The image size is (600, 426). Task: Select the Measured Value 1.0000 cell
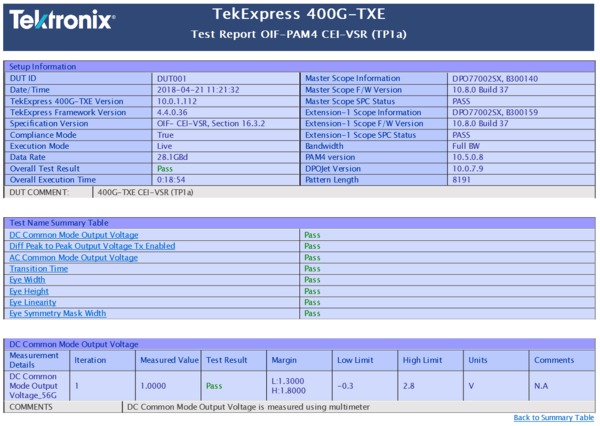coord(168,386)
